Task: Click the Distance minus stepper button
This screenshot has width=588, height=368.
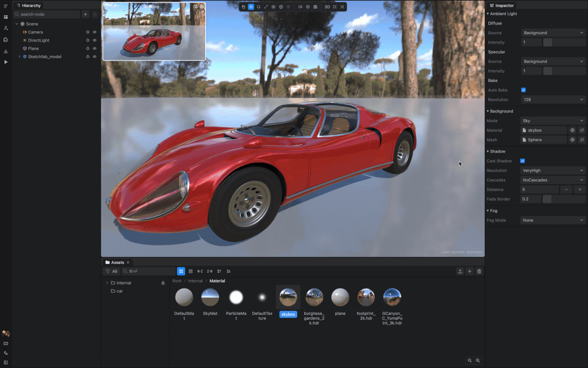Action: [566, 190]
